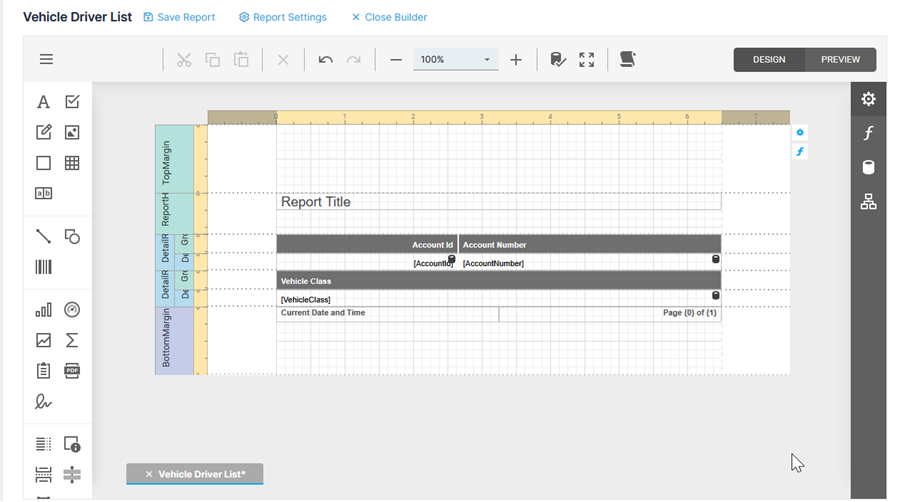
Task: Pick the Picture Box control
Action: [x=72, y=132]
